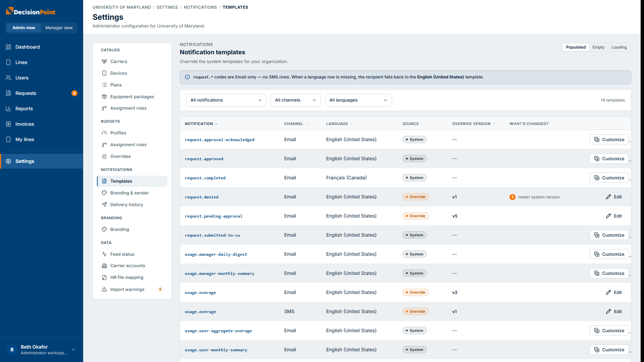
Task: Sort by the Channel column header
Action: point(296,124)
